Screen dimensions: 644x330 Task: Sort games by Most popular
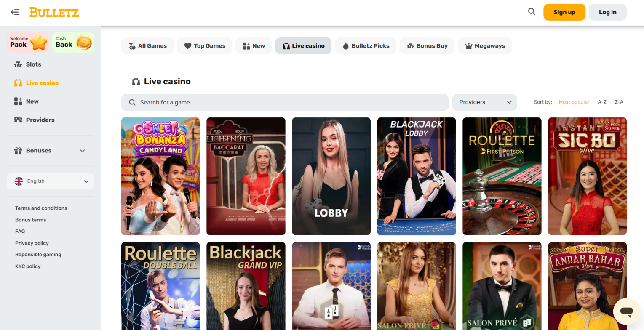(x=574, y=102)
